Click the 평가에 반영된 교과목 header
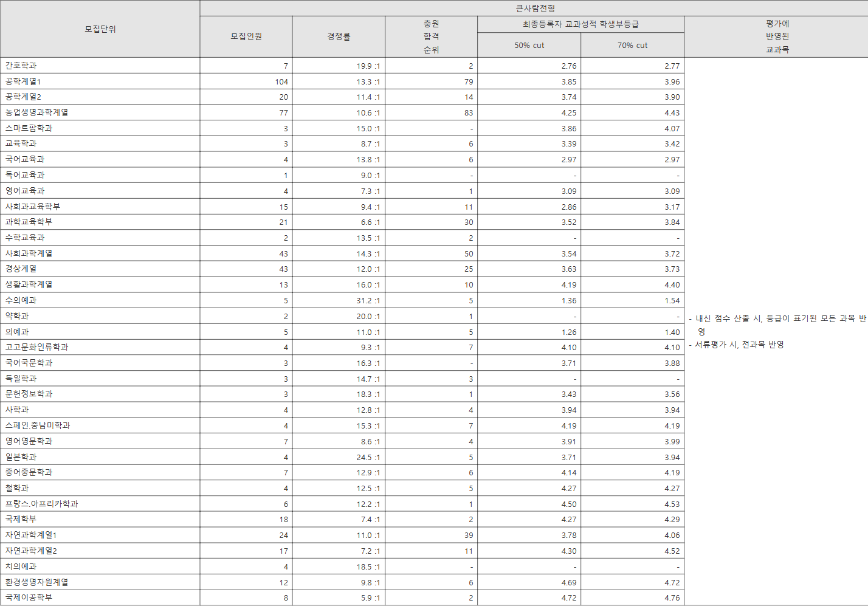Image resolution: width=868 pixels, height=606 pixels. 777,36
